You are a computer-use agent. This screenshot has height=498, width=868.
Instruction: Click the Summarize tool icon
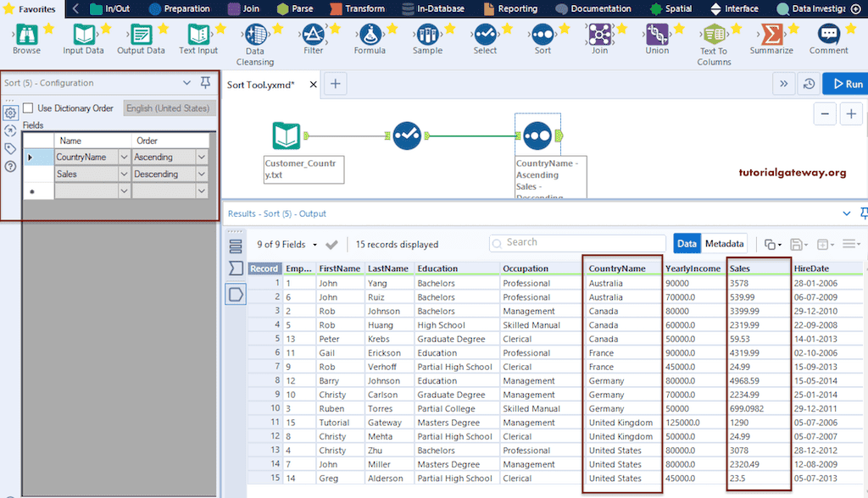coord(771,34)
